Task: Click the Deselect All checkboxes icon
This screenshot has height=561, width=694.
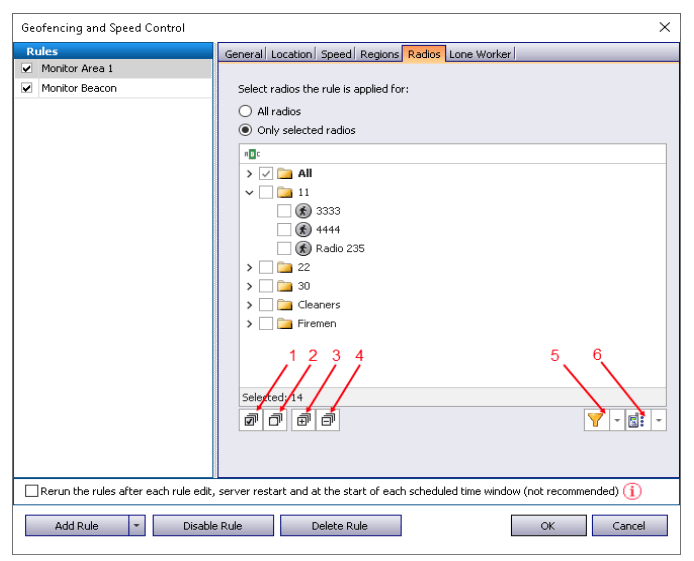Action: [275, 419]
